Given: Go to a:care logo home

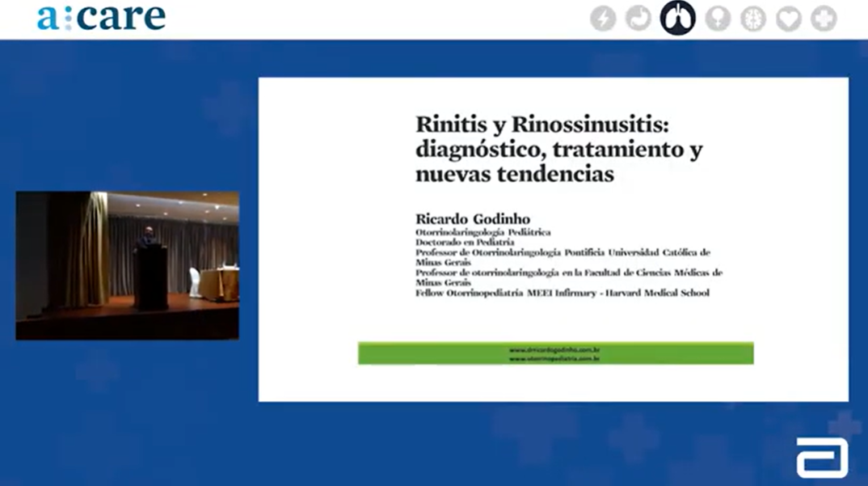Looking at the screenshot, I should [101, 17].
